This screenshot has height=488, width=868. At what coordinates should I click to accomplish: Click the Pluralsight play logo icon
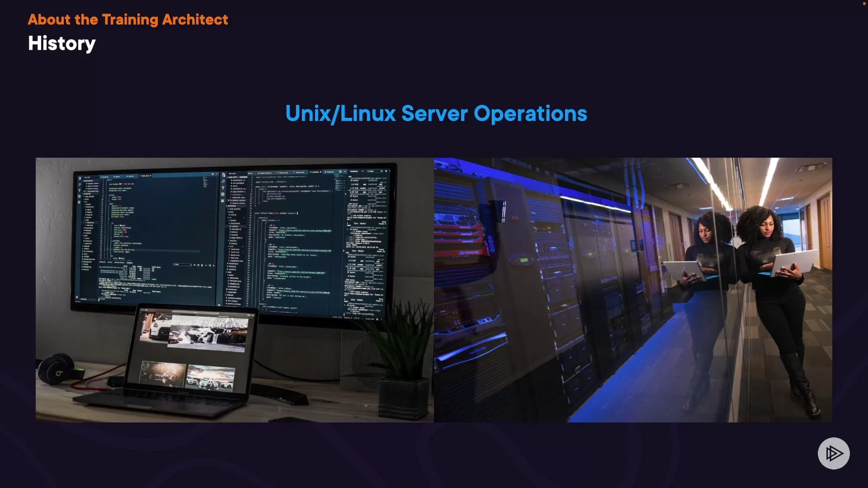(x=833, y=453)
